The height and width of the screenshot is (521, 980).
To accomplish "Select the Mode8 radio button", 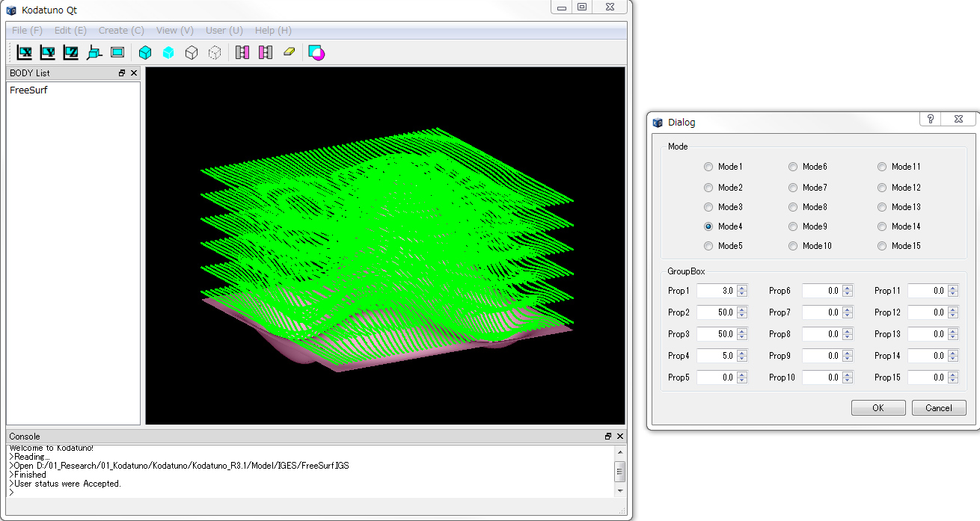I will (793, 207).
